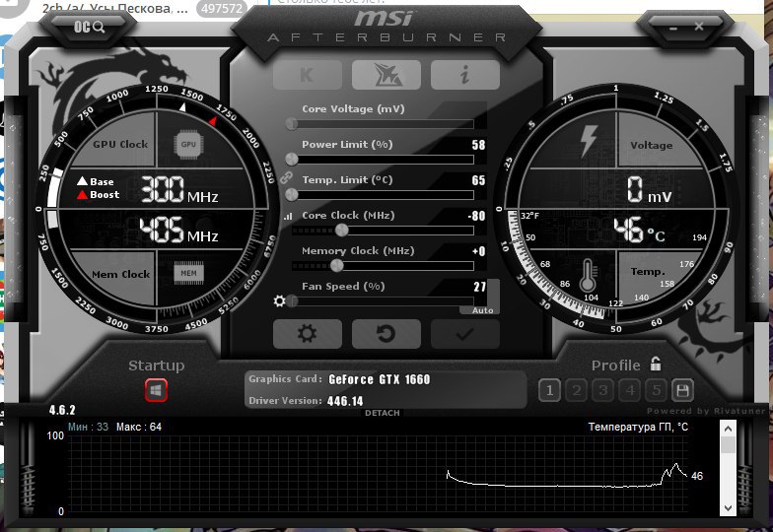Click the Memory Clock slider handle
This screenshot has width=773, height=532.
[337, 266]
